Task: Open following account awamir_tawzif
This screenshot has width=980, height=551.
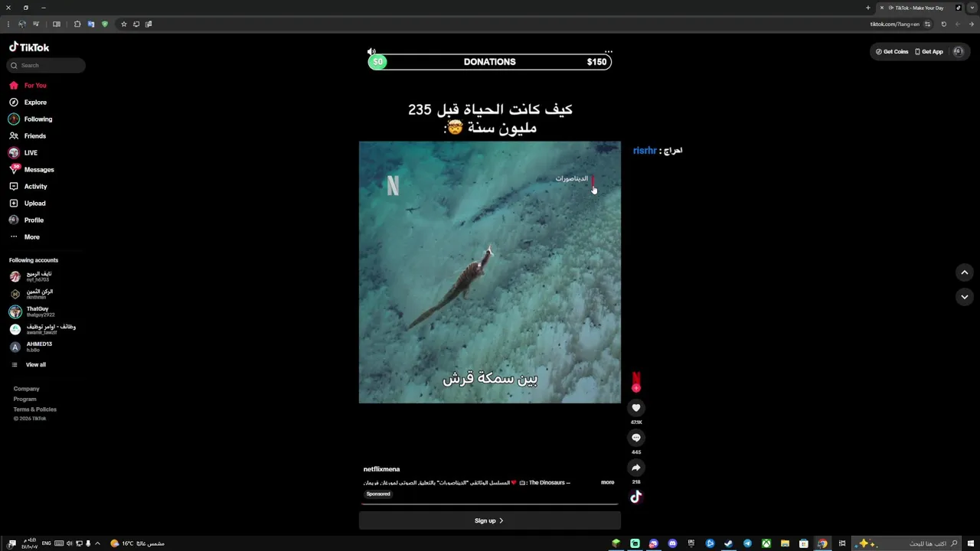Action: click(x=42, y=329)
